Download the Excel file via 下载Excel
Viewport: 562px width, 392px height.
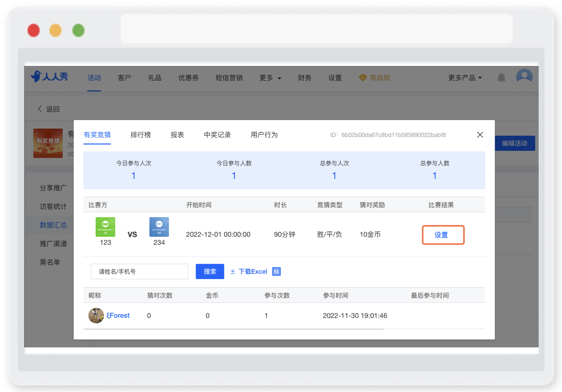point(249,272)
